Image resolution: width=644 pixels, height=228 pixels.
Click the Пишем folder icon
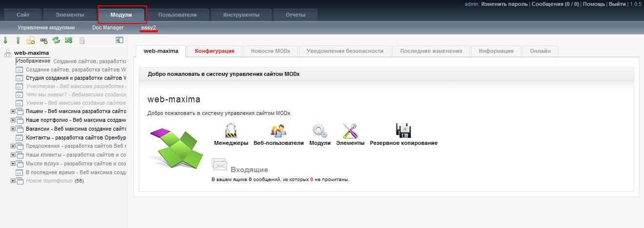[20, 112]
